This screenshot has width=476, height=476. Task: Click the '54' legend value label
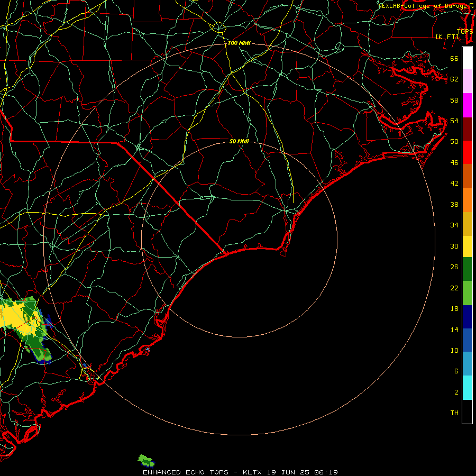point(454,121)
